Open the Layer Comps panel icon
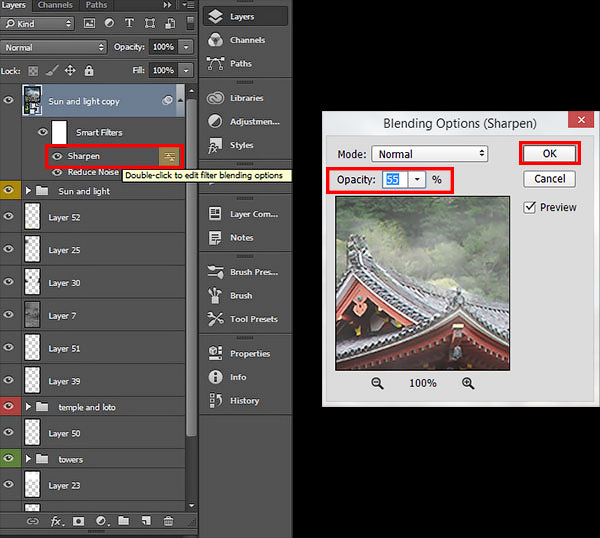 click(215, 214)
